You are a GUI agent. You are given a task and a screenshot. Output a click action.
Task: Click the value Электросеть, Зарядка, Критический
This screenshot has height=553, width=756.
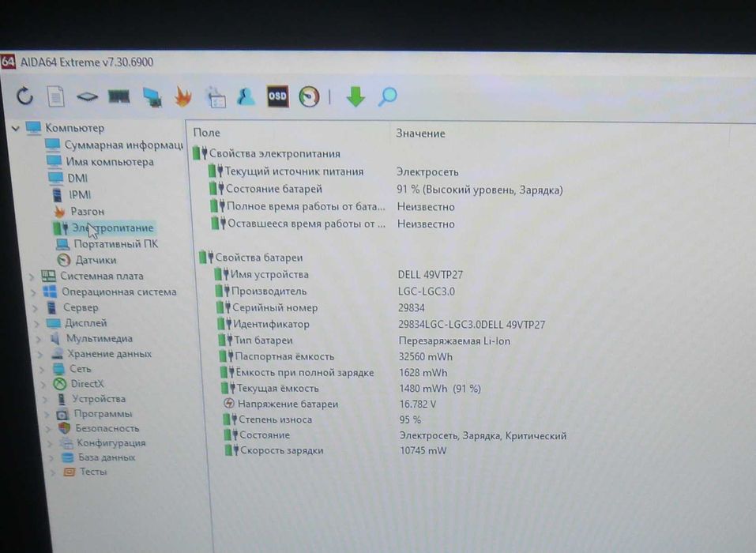(x=483, y=435)
